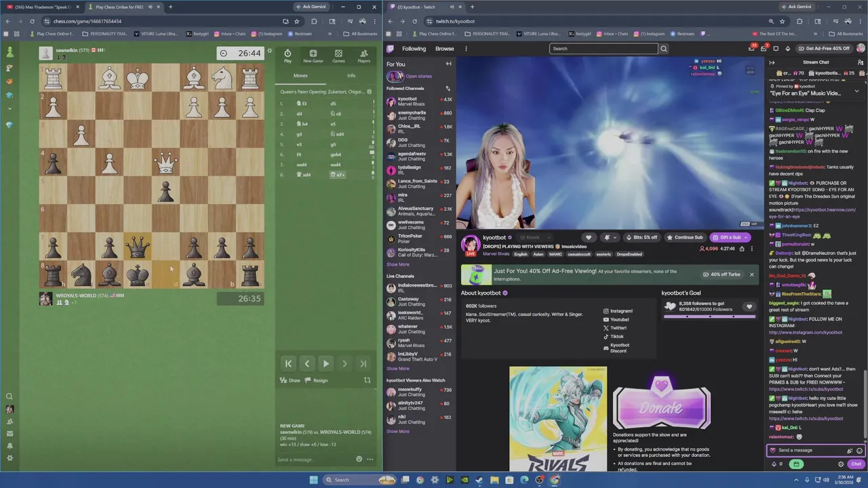The height and width of the screenshot is (488, 868).
Task: Click the white queen on the board
Action: [165, 163]
